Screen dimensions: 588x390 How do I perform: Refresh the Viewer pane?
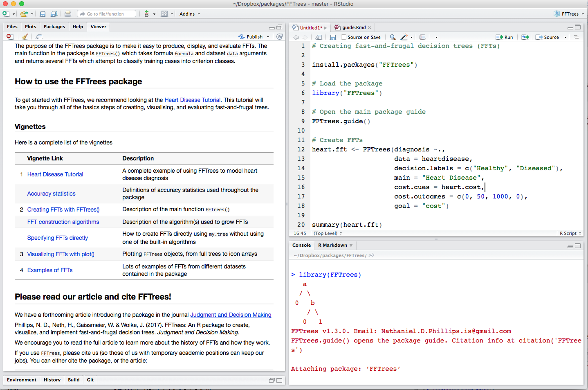(x=280, y=37)
